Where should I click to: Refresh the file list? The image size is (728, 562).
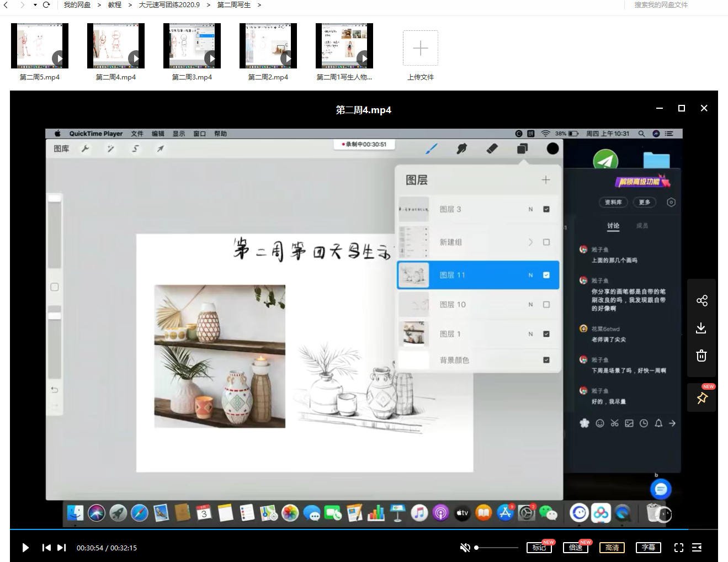[x=47, y=5]
